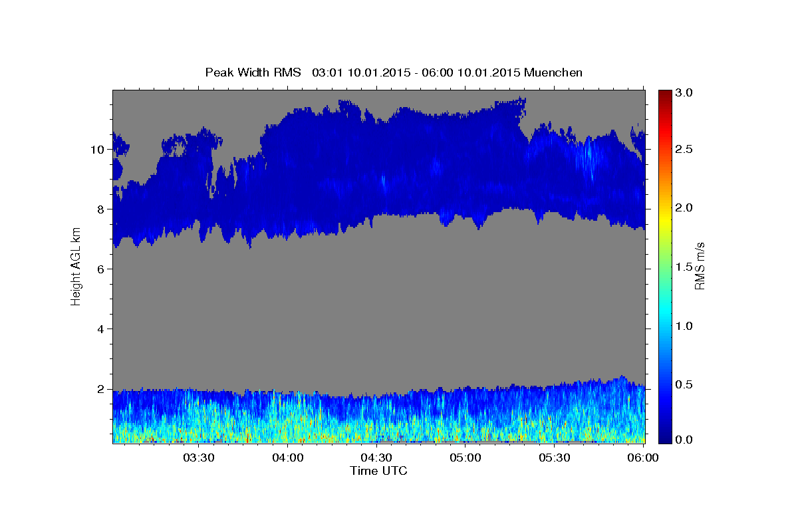
Task: Click the y-axis tick label 2
Action: click(101, 389)
